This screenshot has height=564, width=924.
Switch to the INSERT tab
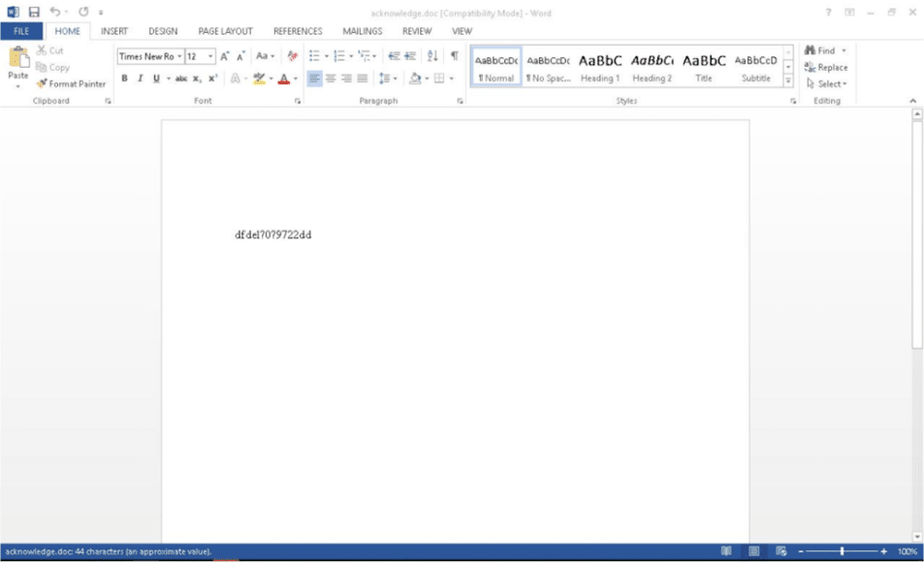pyautogui.click(x=114, y=31)
